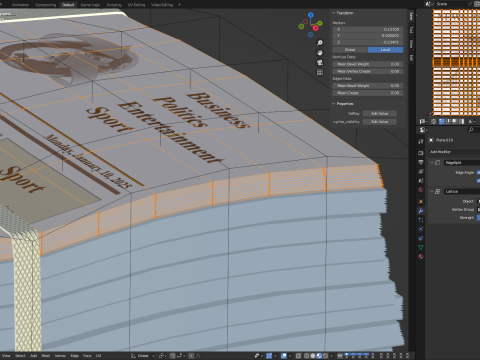Viewport: 480px width, 360px height.
Task: Open the Object Constraints properties tab icon
Action: coord(421,238)
